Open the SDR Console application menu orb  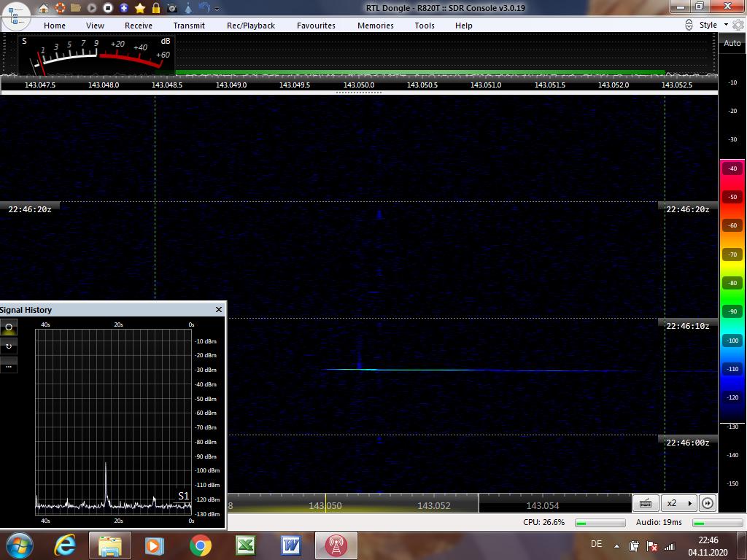tap(16, 15)
